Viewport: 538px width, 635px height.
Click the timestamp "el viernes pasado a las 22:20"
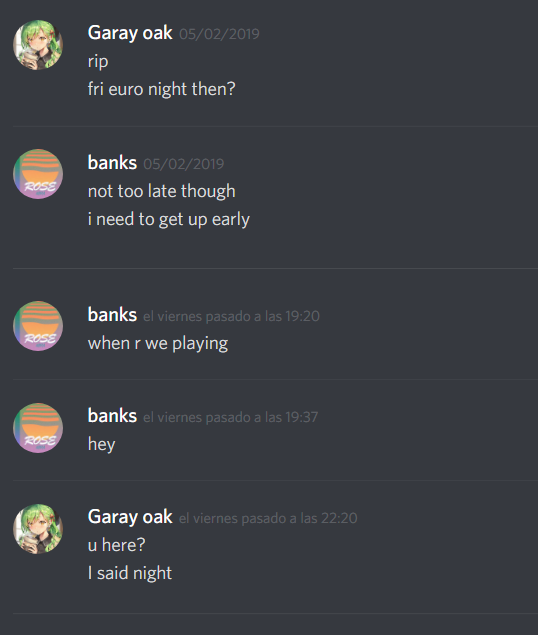point(268,518)
